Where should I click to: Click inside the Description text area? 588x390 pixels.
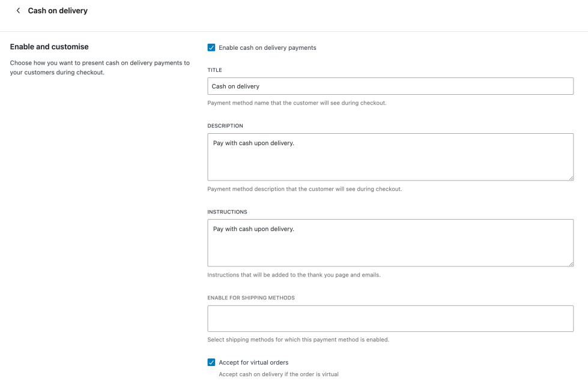coord(390,157)
